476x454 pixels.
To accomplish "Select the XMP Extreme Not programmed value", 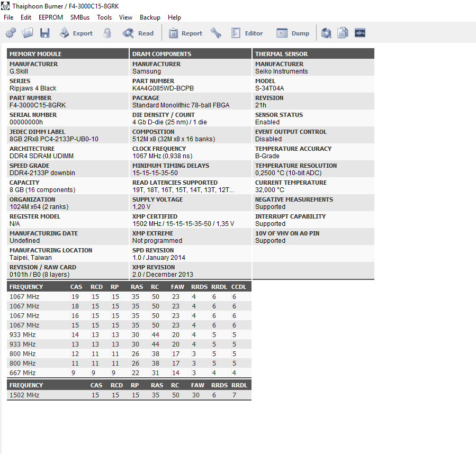I will (157, 241).
